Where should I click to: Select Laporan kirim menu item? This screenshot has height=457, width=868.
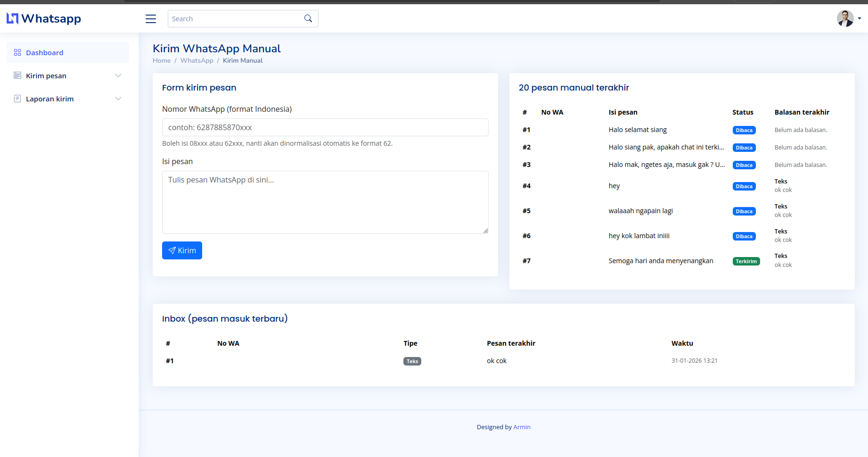[50, 99]
